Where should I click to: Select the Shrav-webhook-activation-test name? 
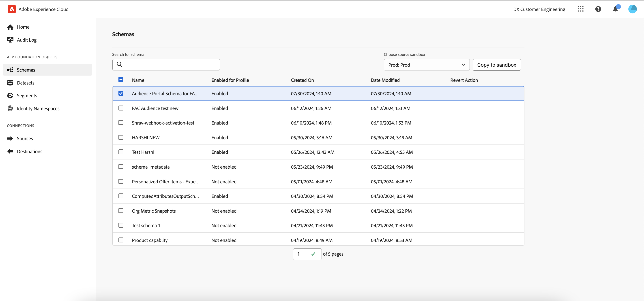[x=163, y=123]
